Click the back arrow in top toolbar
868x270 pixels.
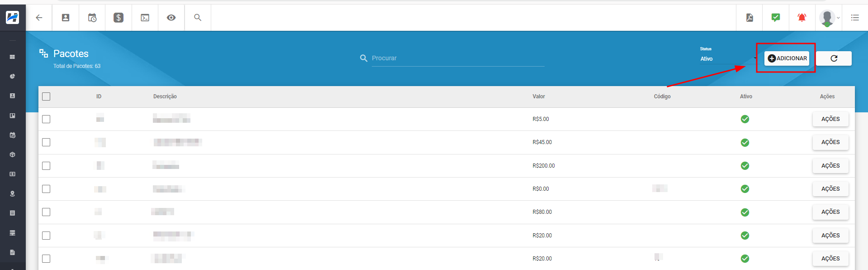(x=39, y=18)
